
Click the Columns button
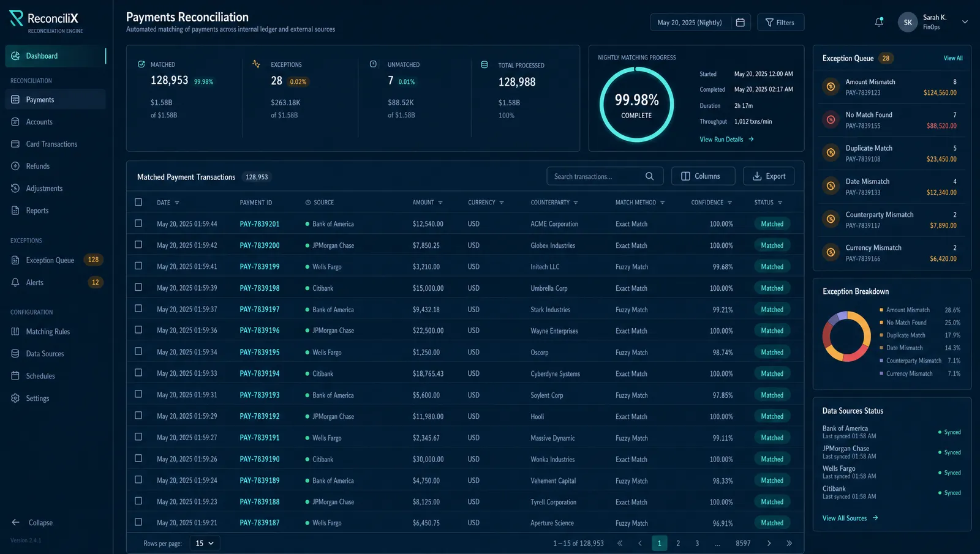click(x=703, y=176)
